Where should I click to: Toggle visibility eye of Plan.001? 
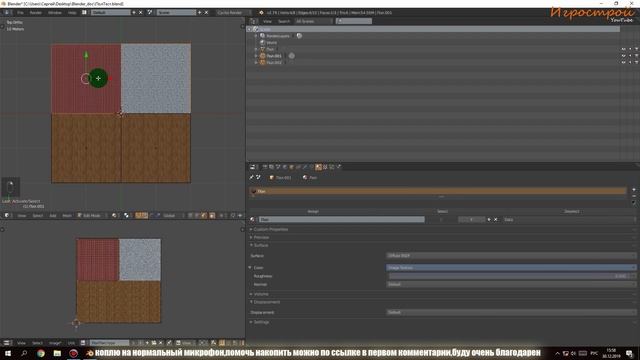coord(623,56)
